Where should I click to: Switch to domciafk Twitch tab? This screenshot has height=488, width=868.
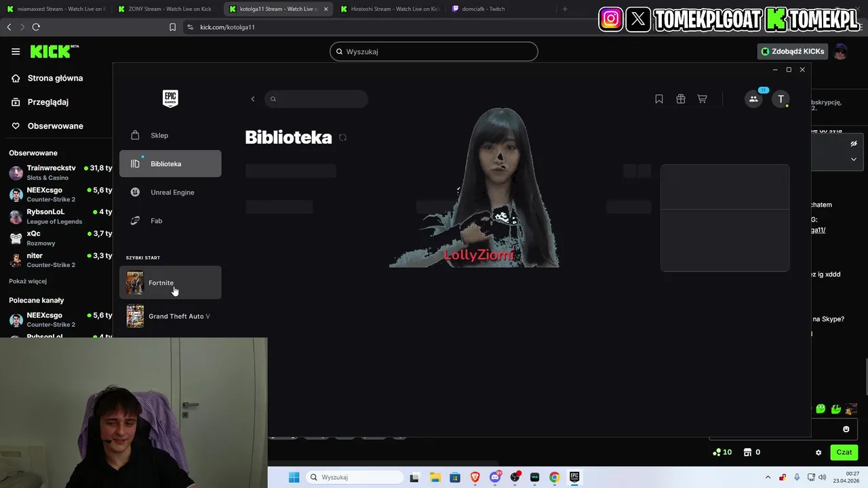[483, 9]
